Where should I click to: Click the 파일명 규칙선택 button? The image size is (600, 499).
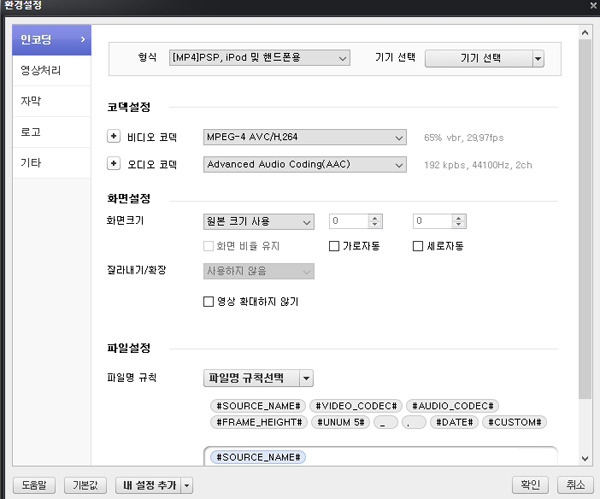click(251, 378)
